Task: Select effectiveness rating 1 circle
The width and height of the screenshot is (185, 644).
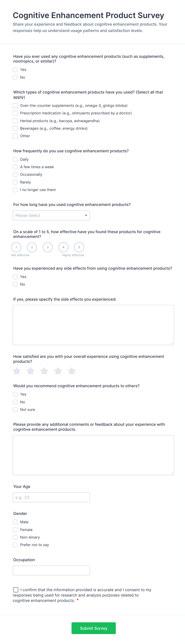Action: [16, 247]
